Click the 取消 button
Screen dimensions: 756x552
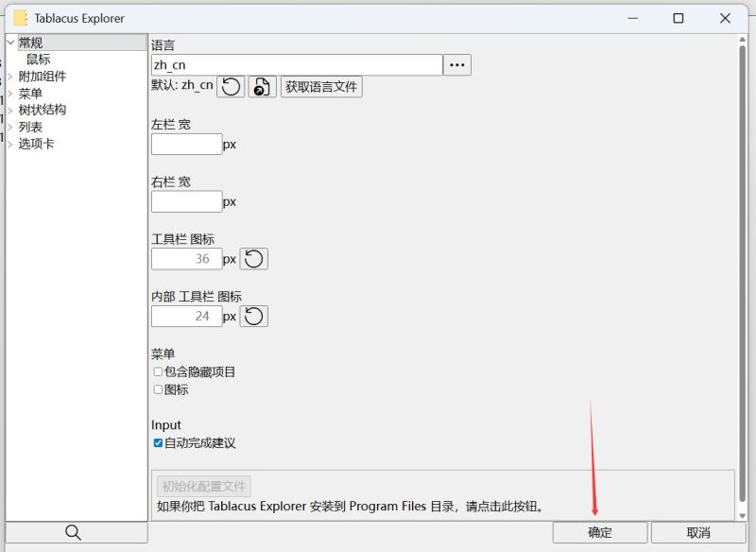coord(698,533)
